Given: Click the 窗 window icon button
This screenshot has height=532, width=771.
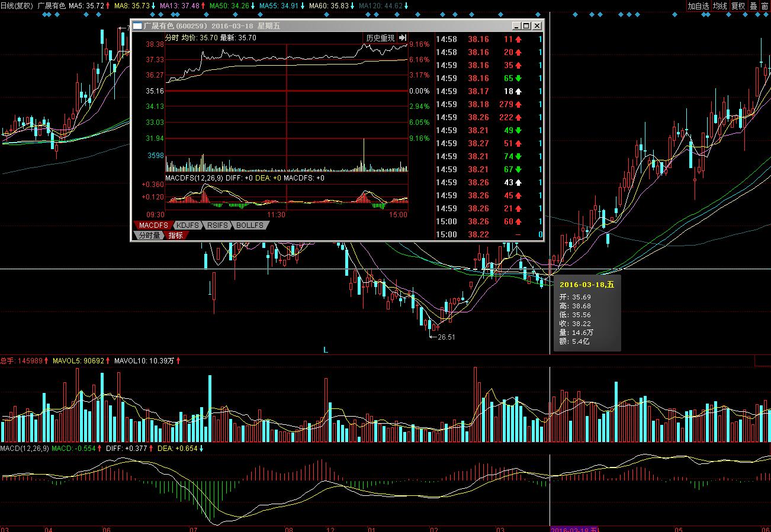Looking at the screenshot, I should coord(764,6).
